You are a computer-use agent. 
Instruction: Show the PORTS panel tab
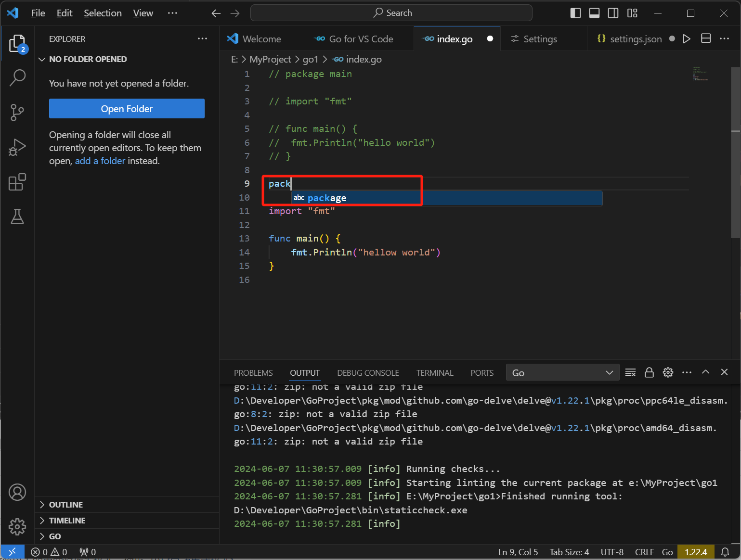pyautogui.click(x=482, y=373)
